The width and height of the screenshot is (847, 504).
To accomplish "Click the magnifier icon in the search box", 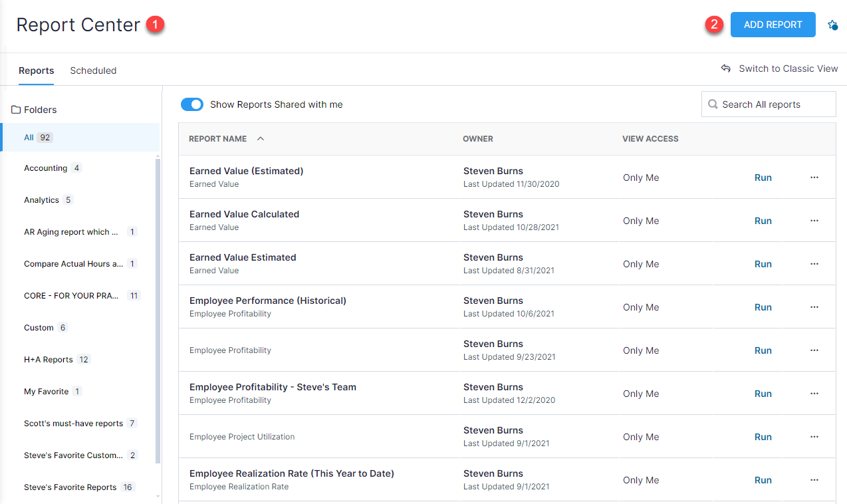I will tap(713, 104).
